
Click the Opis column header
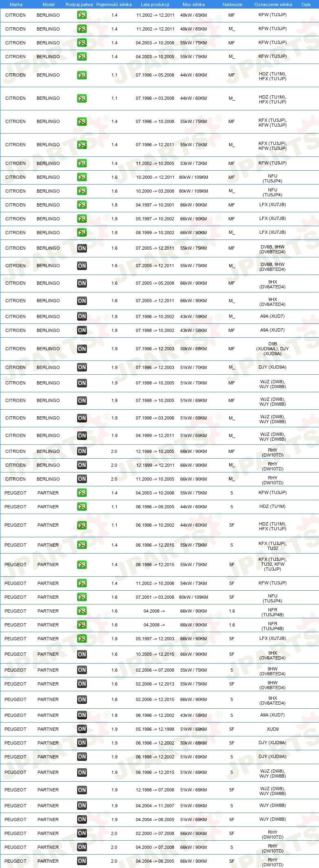tap(306, 4)
